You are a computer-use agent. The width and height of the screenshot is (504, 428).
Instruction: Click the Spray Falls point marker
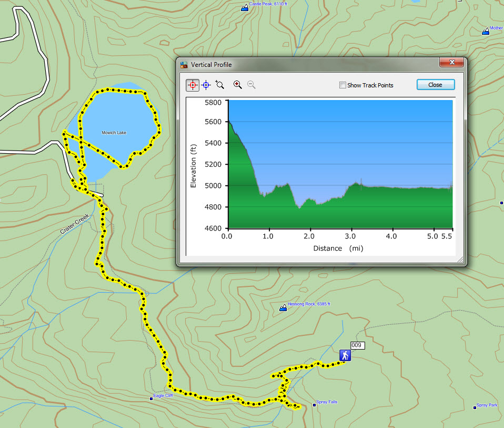pos(314,405)
